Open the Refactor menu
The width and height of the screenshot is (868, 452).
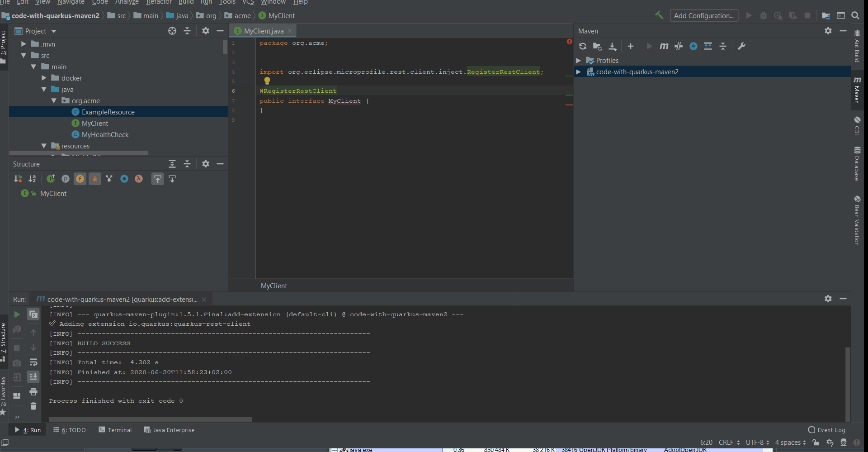pos(159,2)
